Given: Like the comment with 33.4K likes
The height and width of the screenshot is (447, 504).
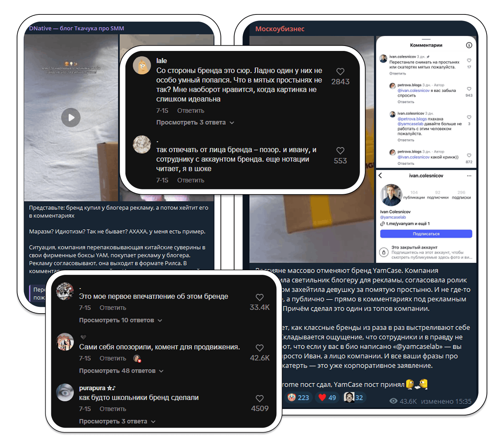Looking at the screenshot, I should click(260, 297).
